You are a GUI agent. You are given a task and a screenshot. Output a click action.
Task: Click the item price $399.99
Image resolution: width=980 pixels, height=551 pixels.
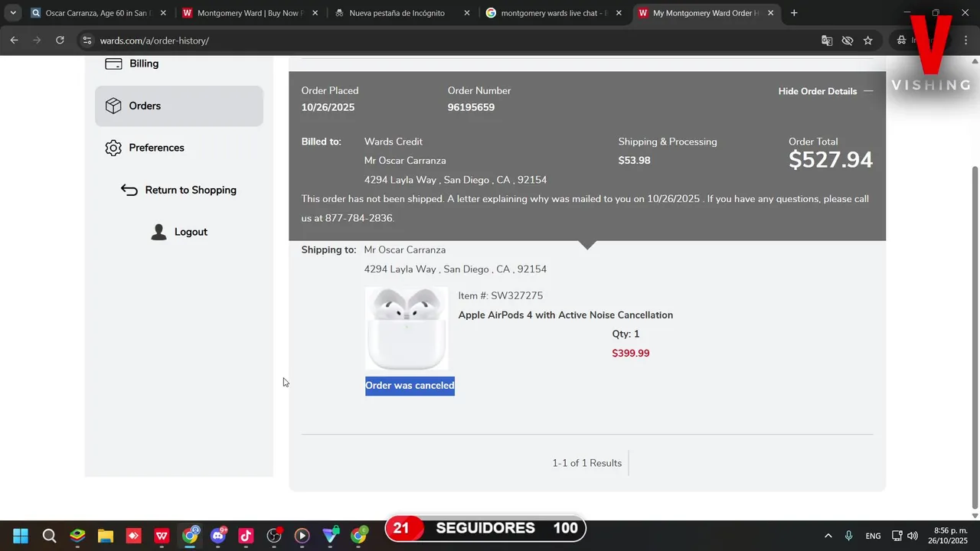coord(630,354)
